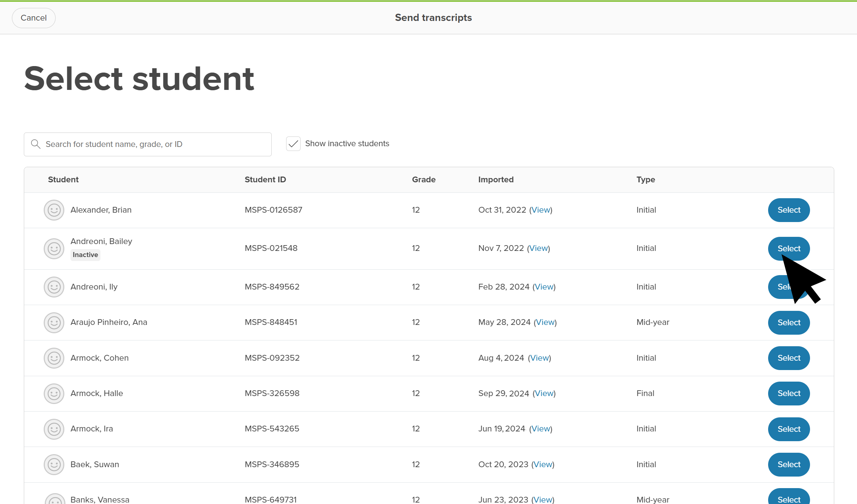Click the Grade column header
Image resolution: width=857 pixels, height=504 pixels.
(x=423, y=179)
